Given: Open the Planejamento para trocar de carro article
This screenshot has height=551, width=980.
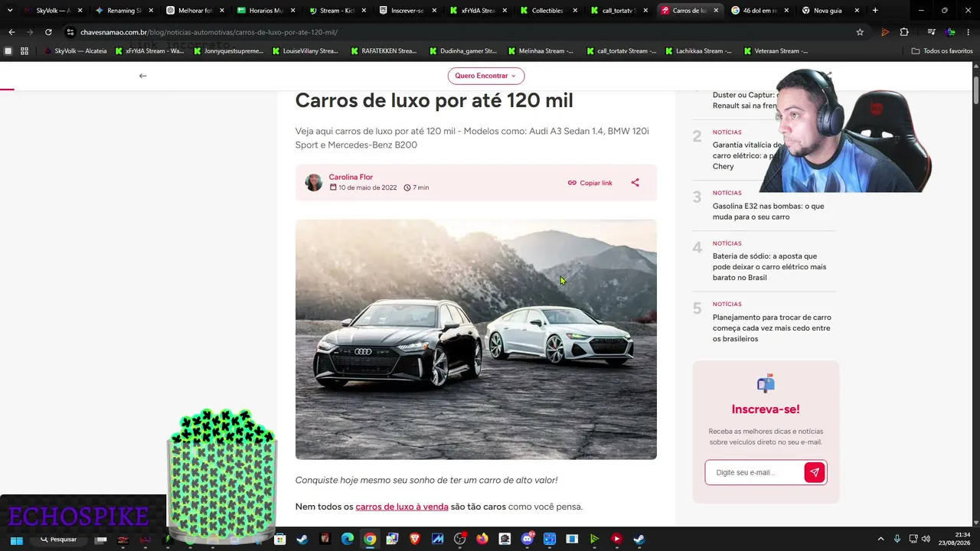Looking at the screenshot, I should 772,328.
